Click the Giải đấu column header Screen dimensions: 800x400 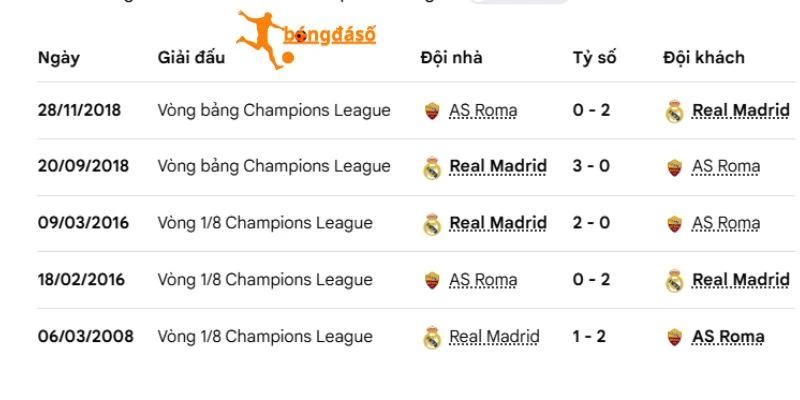pos(191,58)
